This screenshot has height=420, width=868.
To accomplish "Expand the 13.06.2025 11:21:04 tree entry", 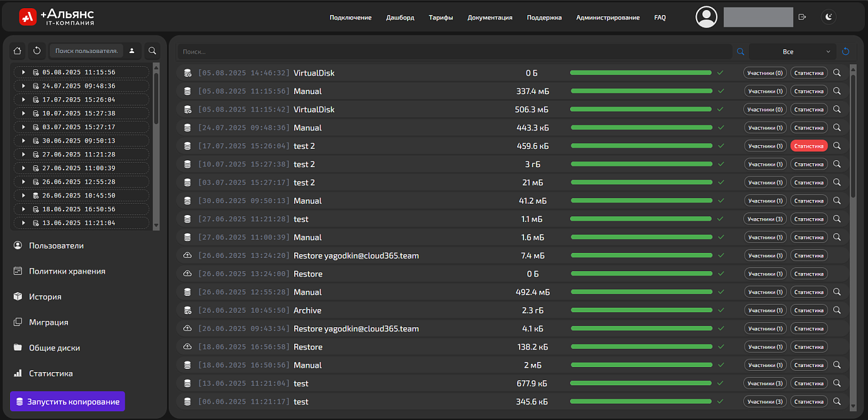I will (x=23, y=223).
